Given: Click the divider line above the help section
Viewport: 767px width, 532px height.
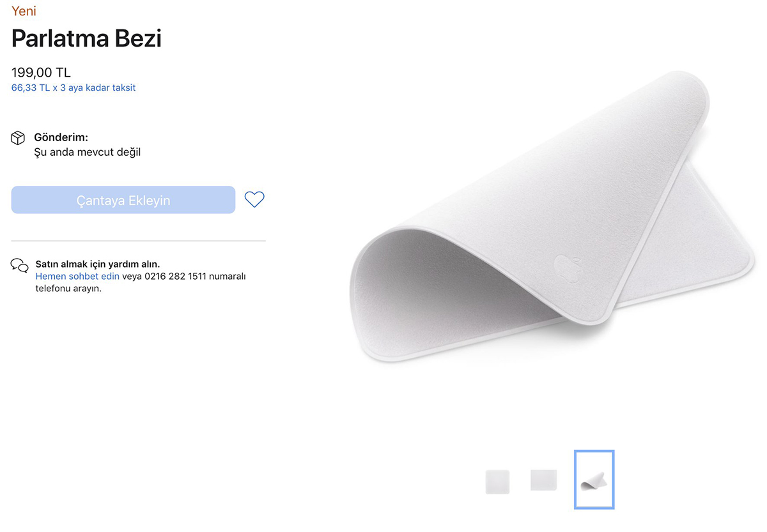Looking at the screenshot, I should 138,240.
